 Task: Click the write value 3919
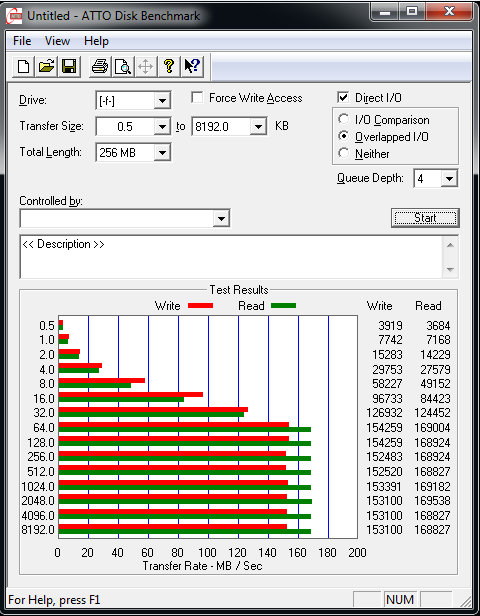pyautogui.click(x=390, y=326)
